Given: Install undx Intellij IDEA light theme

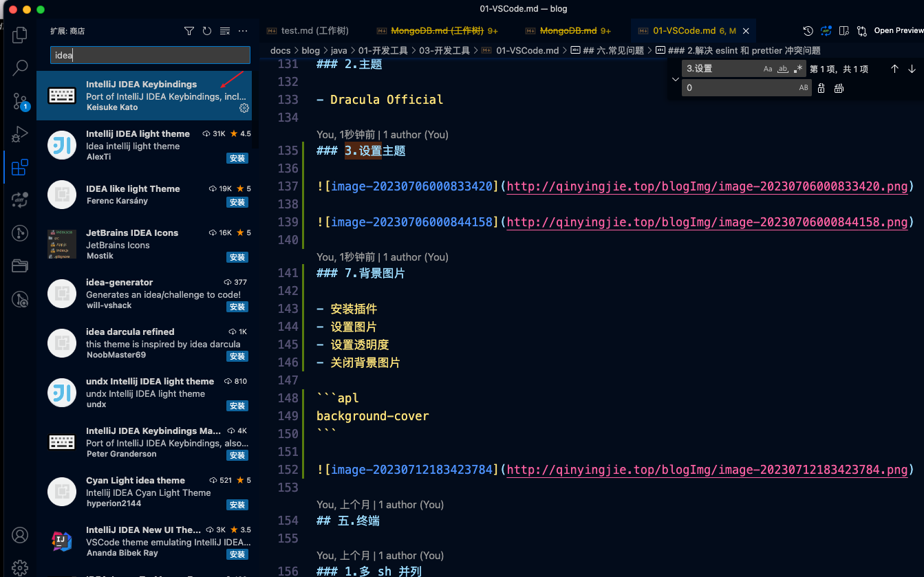Looking at the screenshot, I should (x=237, y=406).
